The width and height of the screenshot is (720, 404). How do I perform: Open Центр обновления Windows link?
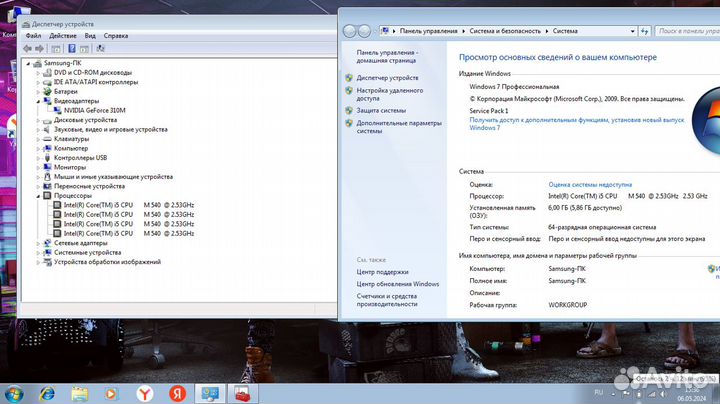pyautogui.click(x=398, y=284)
